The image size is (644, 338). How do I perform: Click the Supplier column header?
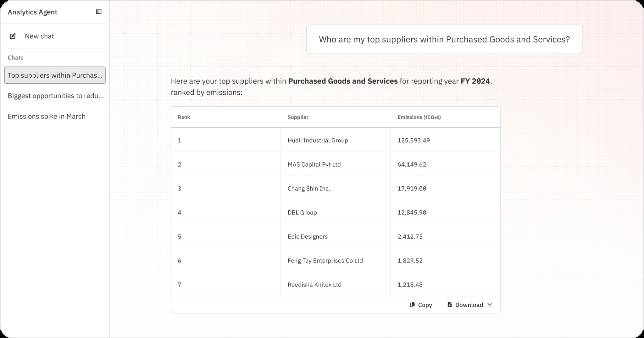(x=298, y=117)
